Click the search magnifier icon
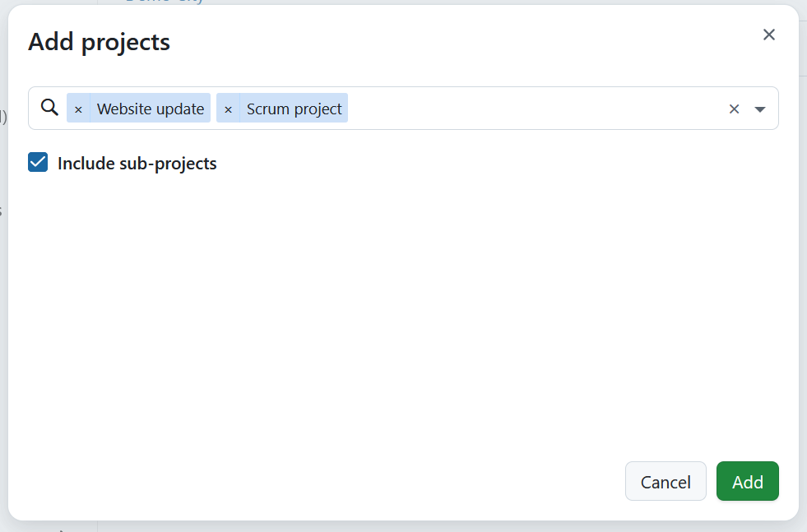 click(x=49, y=108)
